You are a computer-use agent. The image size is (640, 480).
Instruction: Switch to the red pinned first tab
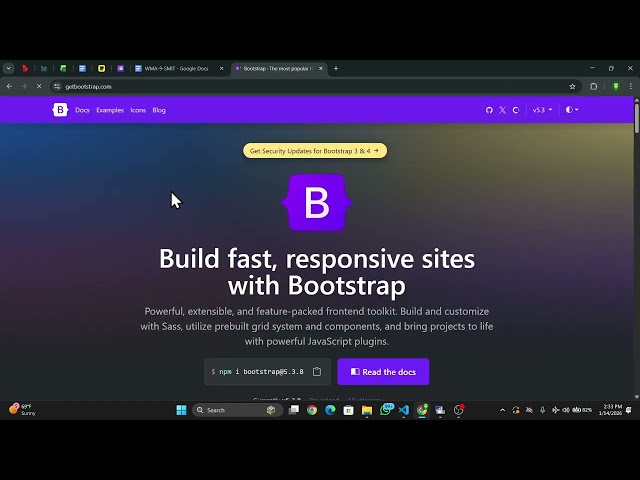click(x=25, y=69)
